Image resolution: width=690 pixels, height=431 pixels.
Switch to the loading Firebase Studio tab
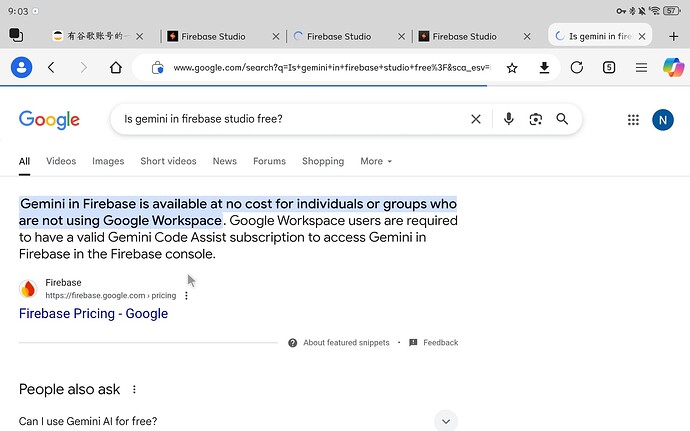click(339, 37)
